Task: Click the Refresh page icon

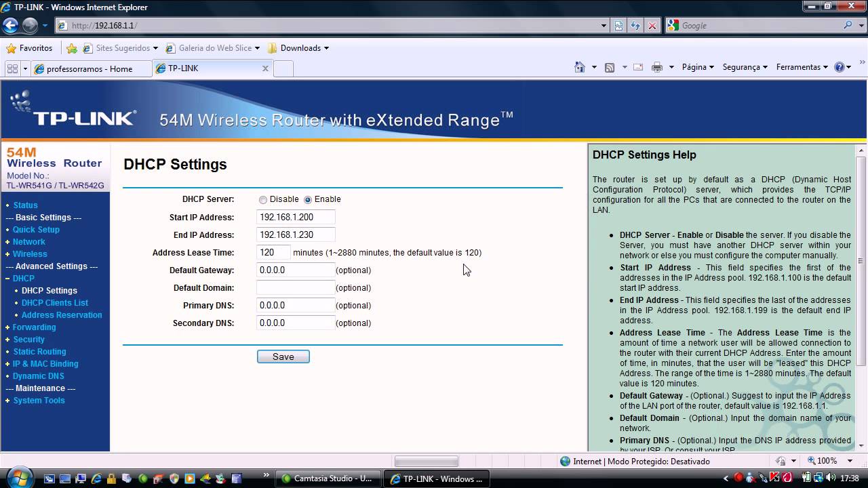Action: click(635, 26)
